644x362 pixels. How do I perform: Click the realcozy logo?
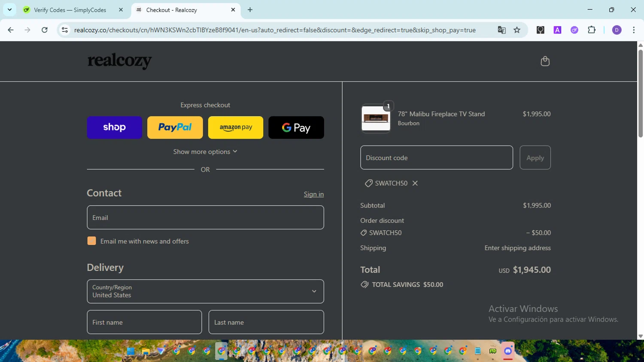119,61
